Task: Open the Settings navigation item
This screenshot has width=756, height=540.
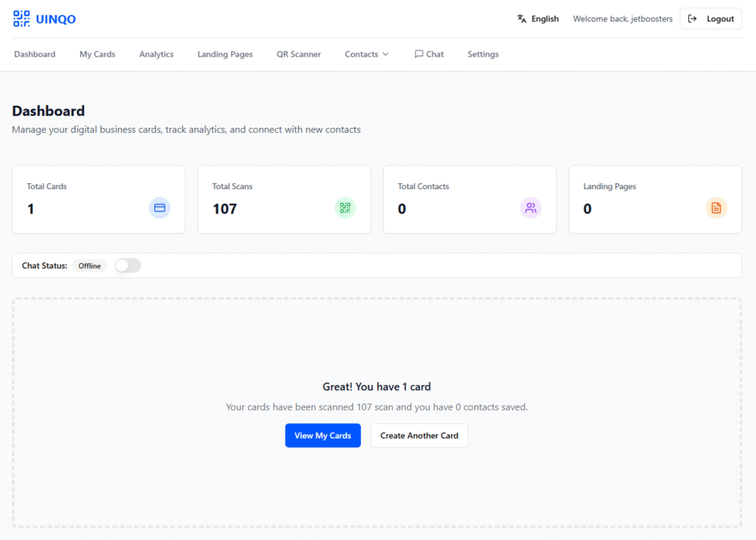Action: click(x=483, y=54)
